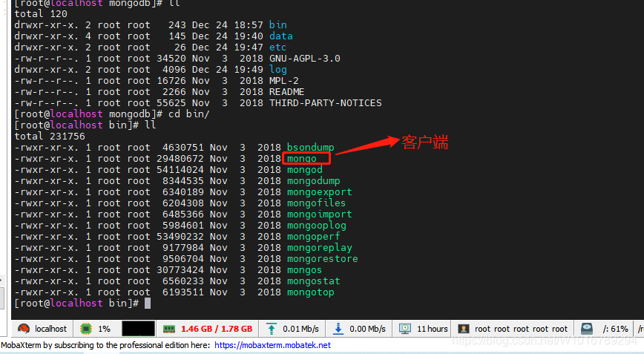Click the mongoexport executable name

coord(320,191)
